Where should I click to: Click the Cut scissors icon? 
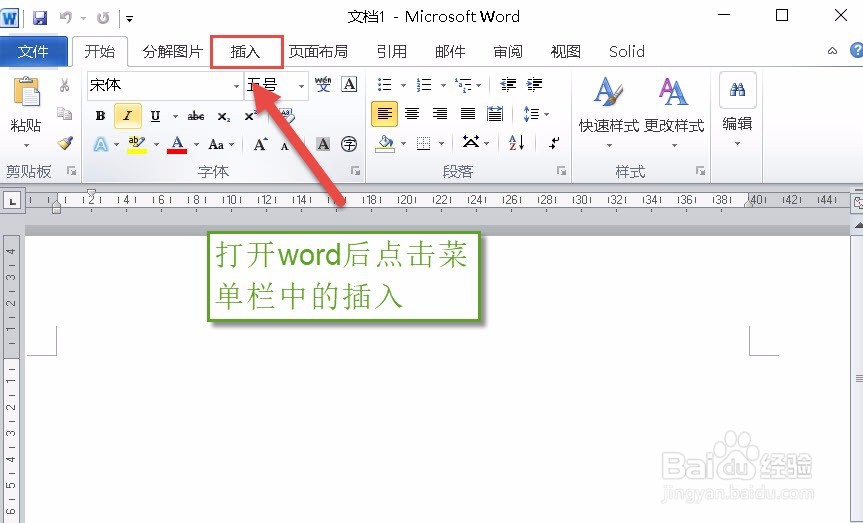pyautogui.click(x=65, y=85)
